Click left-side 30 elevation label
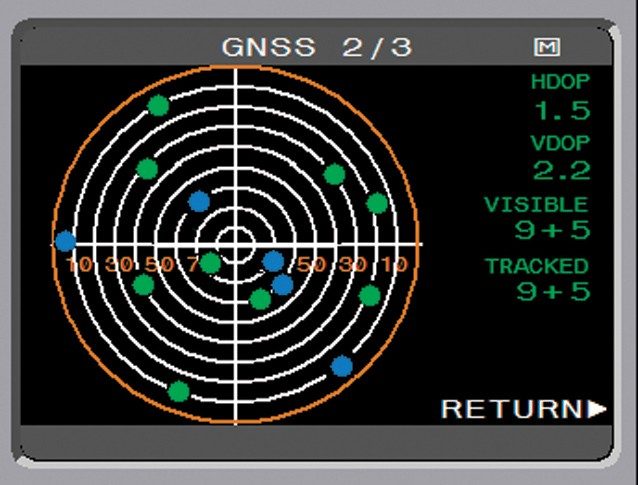This screenshot has width=638, height=485. (x=119, y=265)
